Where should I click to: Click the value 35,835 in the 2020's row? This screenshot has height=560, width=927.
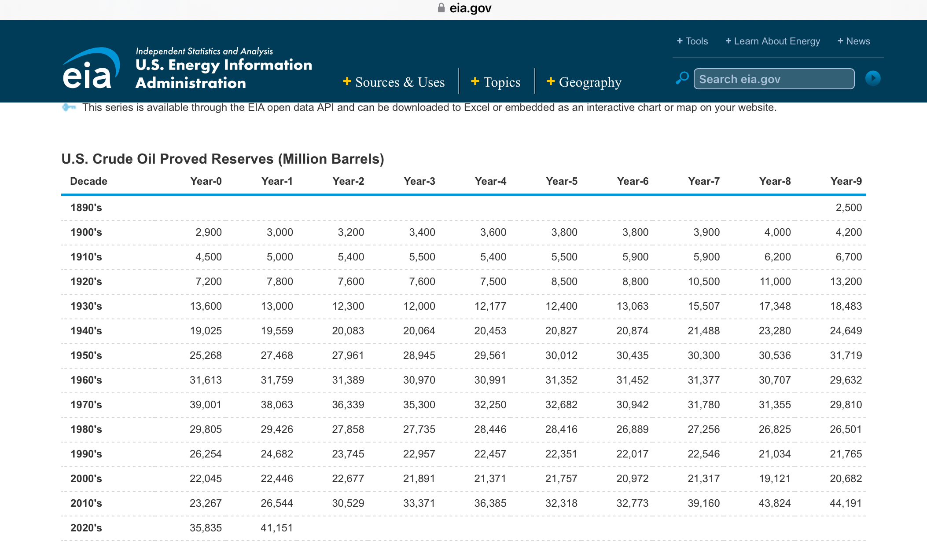206,528
